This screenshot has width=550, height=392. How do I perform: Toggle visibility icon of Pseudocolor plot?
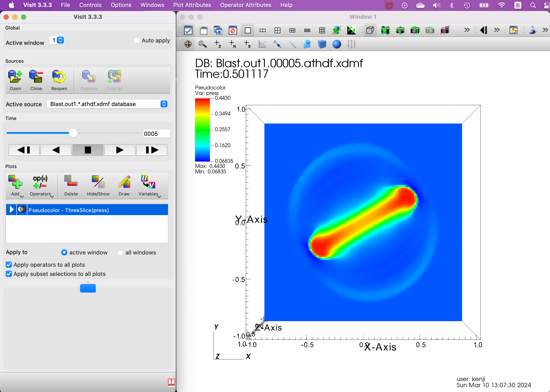click(22, 209)
